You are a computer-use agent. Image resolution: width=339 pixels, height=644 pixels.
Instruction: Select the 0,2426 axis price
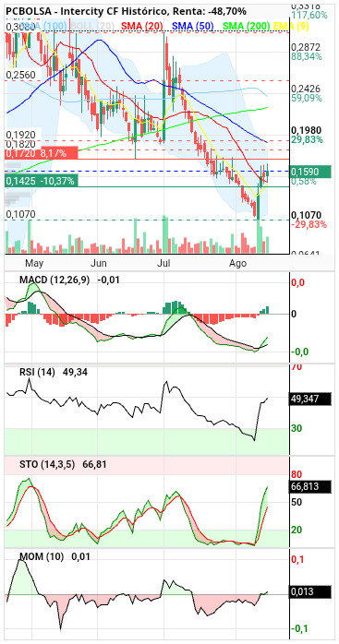[x=306, y=89]
